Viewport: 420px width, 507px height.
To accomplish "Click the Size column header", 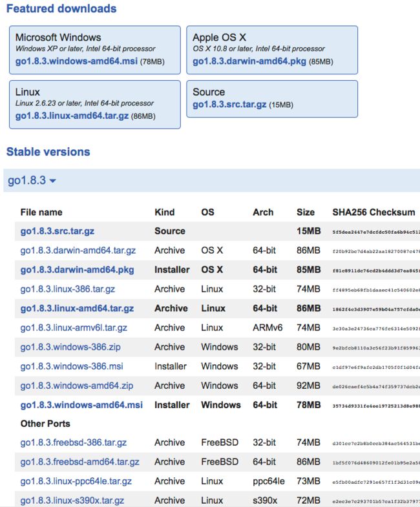I will click(x=306, y=212).
